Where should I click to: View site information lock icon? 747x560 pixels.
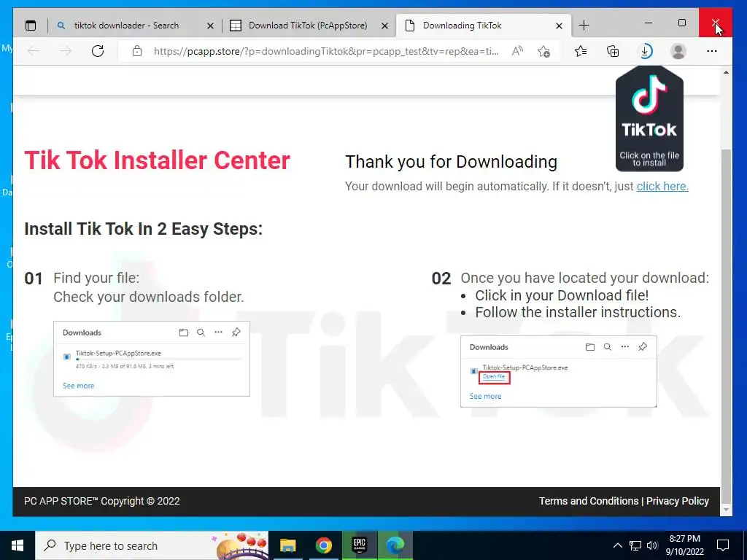coord(137,51)
